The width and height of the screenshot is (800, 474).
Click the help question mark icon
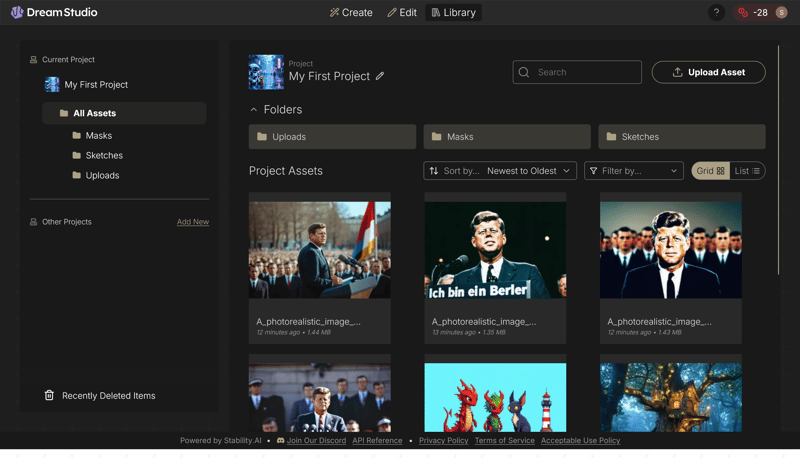point(716,13)
